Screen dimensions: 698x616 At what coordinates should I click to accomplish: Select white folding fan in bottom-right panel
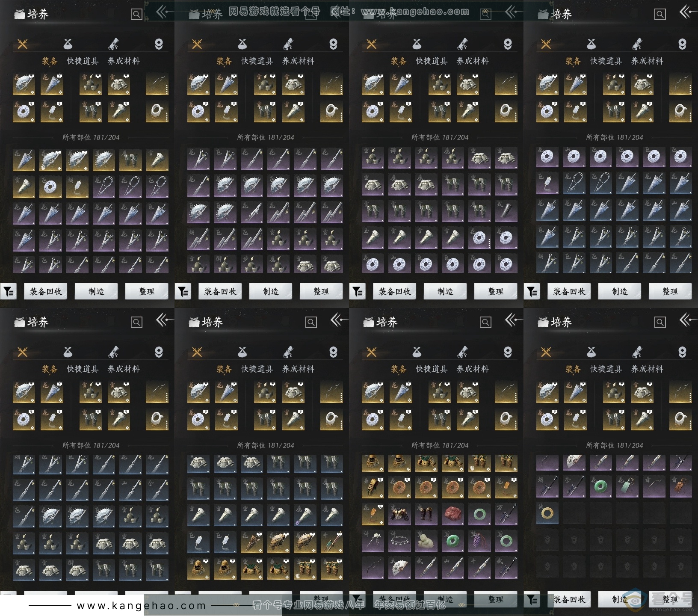(574, 462)
